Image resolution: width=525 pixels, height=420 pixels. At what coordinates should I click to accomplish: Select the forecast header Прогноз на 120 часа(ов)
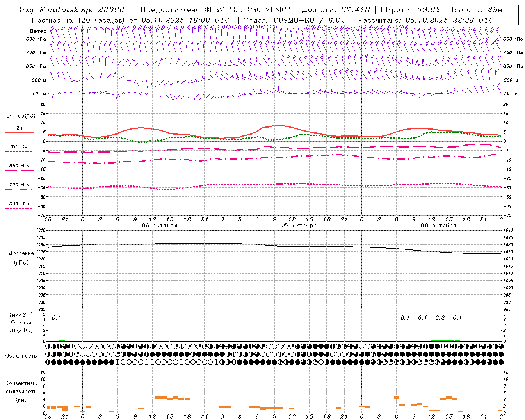coord(78,20)
